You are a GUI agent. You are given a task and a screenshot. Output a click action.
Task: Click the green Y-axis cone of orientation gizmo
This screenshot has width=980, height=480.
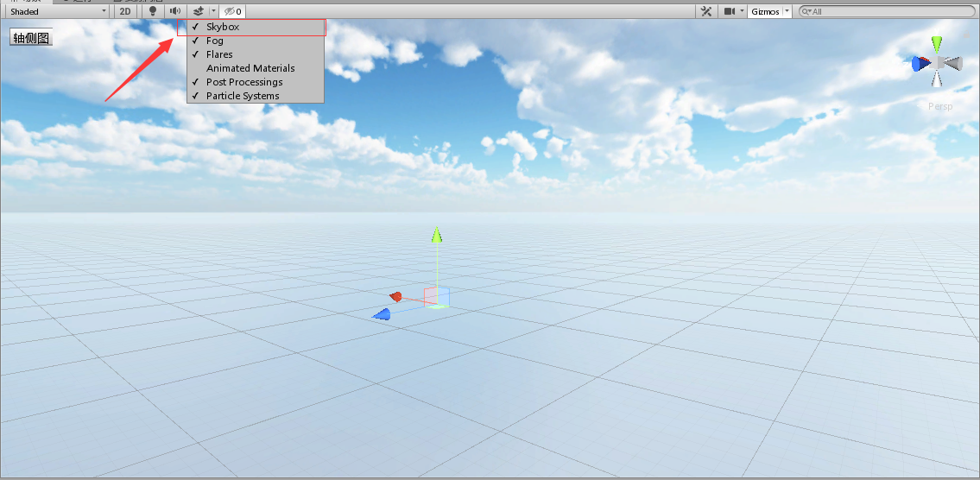936,43
